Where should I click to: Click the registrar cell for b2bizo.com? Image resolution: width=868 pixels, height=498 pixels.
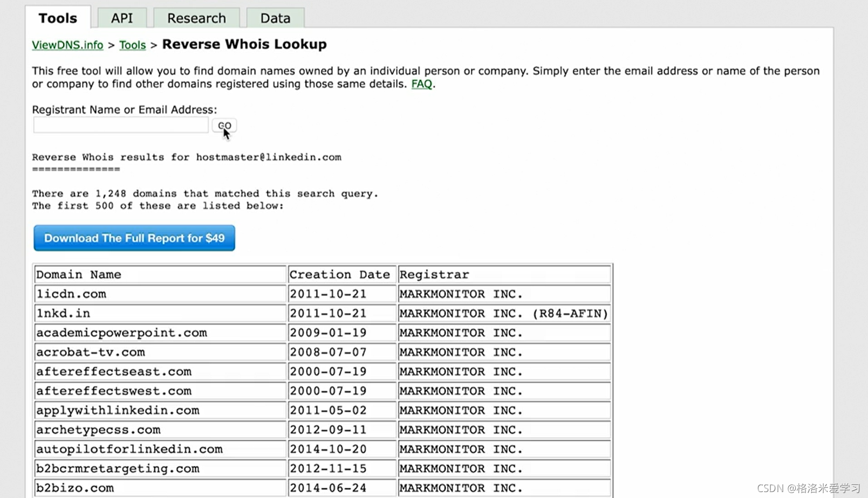tap(504, 488)
